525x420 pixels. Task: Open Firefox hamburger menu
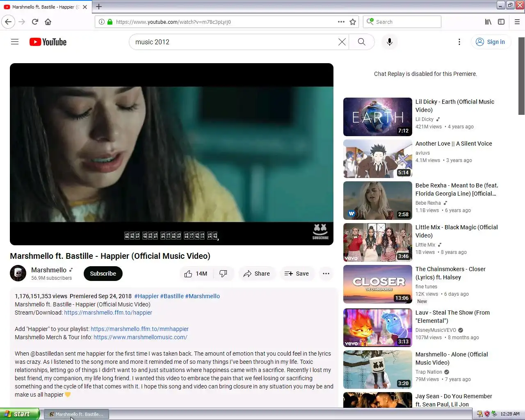coord(517,22)
